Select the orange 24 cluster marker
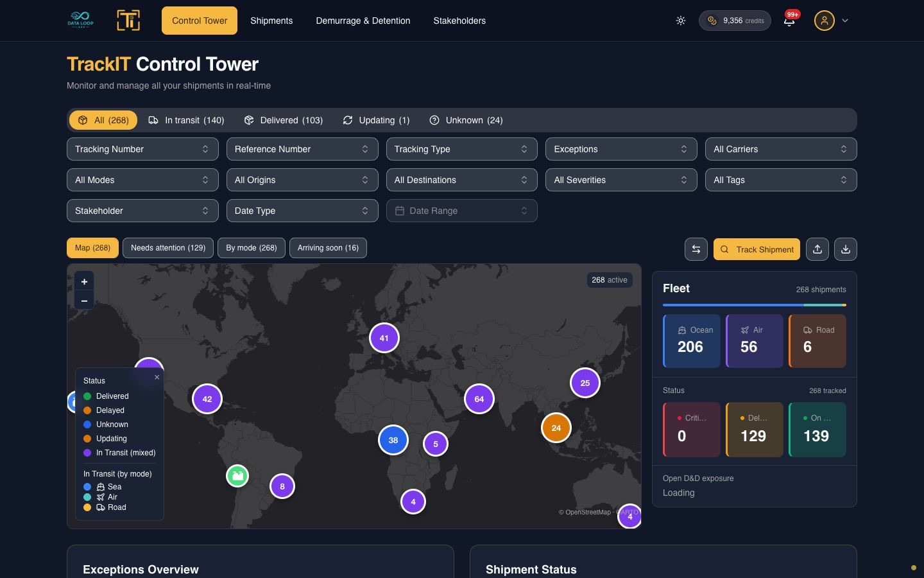Viewport: 924px width, 578px height. pos(556,428)
